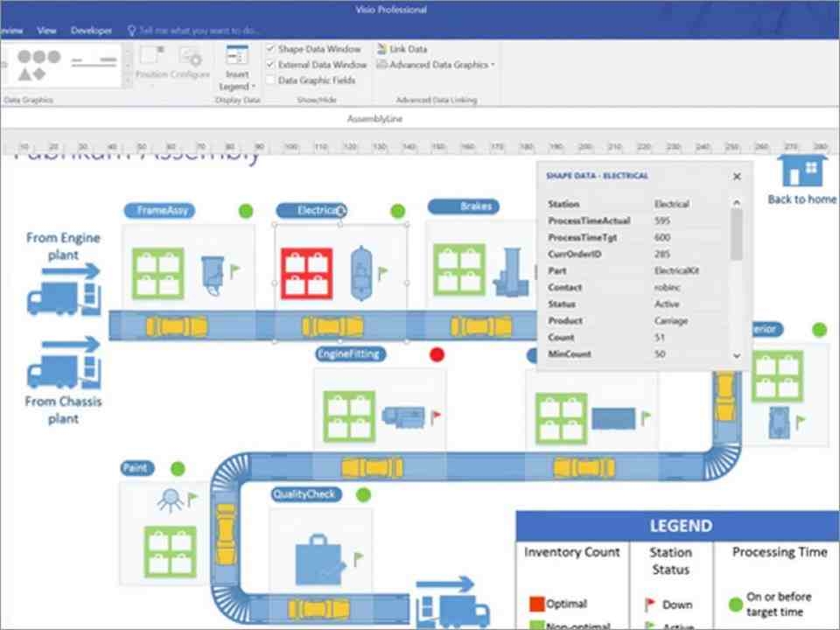Image resolution: width=840 pixels, height=630 pixels.
Task: Click the LEGEND header bar
Action: 677,526
